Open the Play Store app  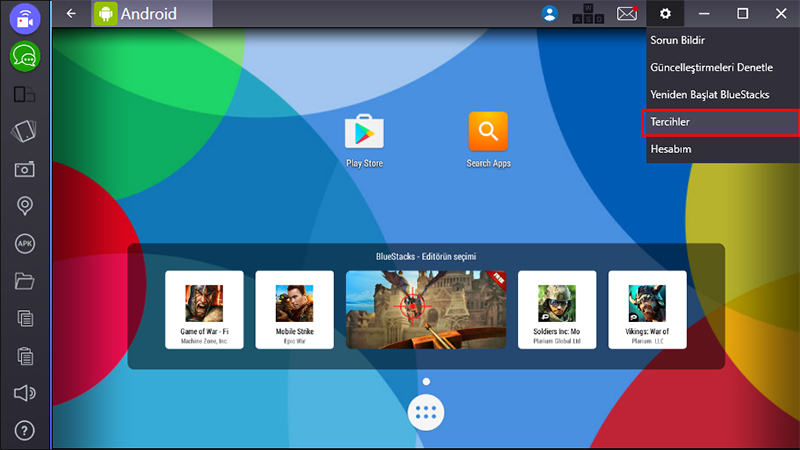point(364,132)
